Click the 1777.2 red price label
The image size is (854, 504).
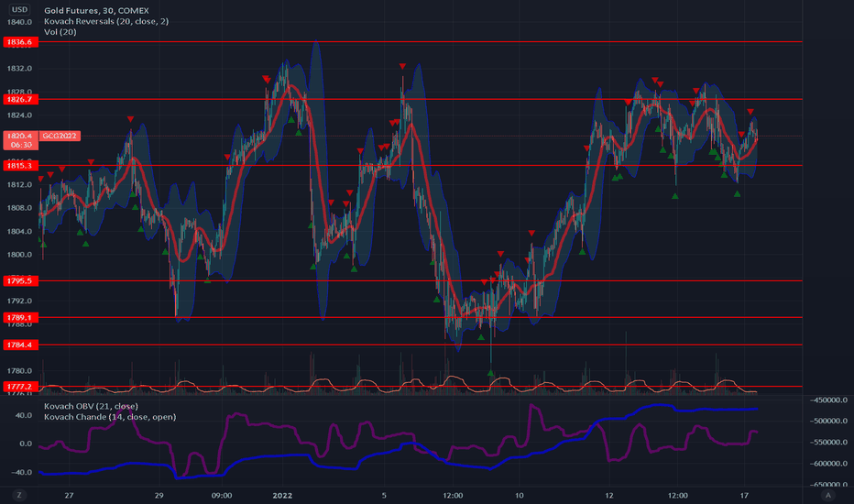[21, 387]
